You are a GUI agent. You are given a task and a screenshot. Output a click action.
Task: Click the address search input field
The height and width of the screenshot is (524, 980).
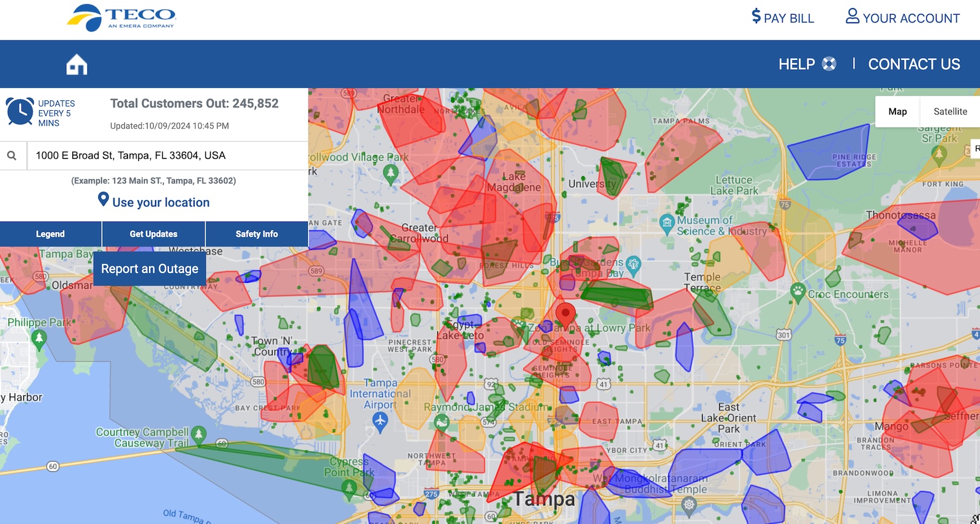167,155
